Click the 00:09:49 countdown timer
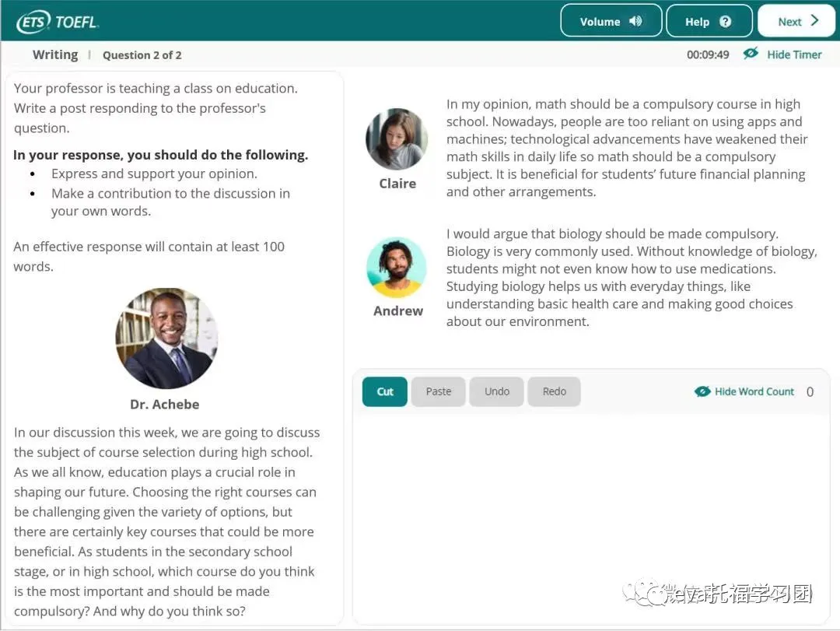840x631 pixels. tap(708, 54)
